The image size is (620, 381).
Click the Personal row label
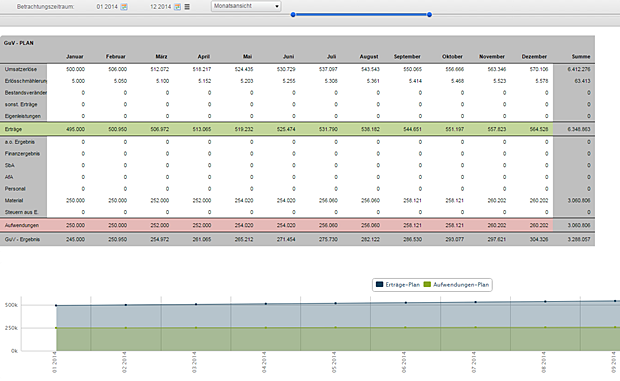coord(15,189)
